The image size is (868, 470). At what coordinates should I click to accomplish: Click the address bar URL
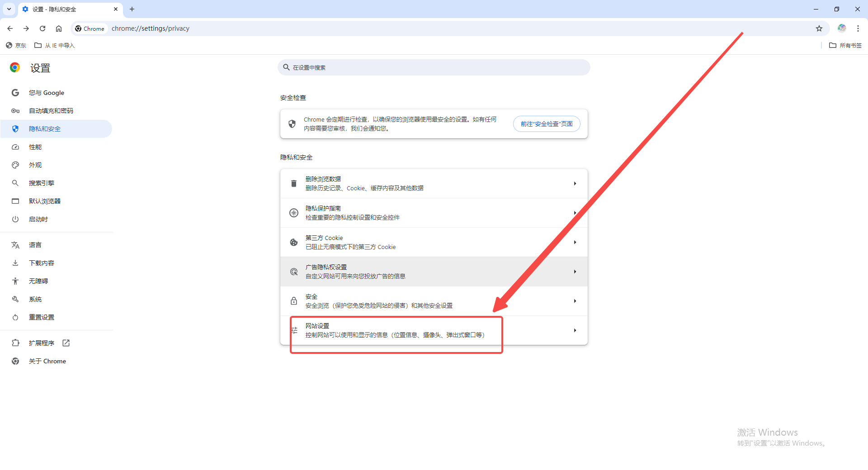(151, 28)
